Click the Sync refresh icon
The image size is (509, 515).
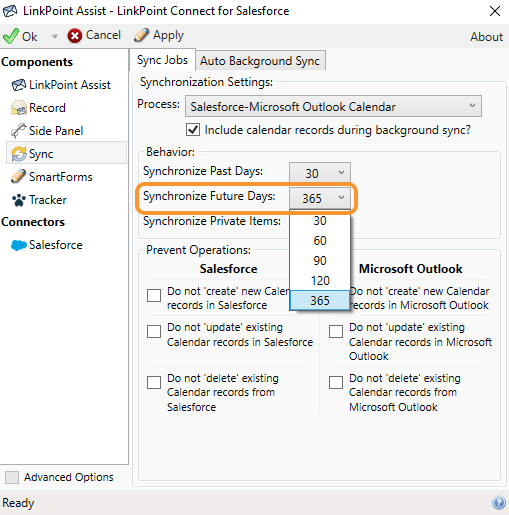(x=19, y=154)
